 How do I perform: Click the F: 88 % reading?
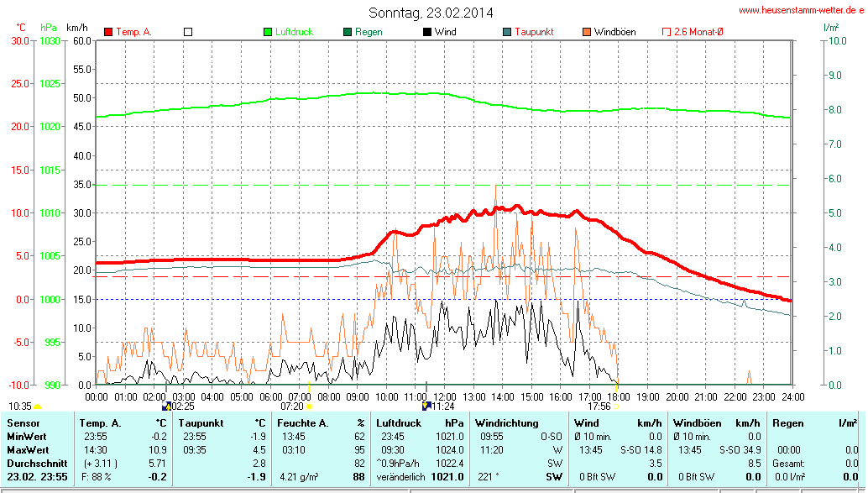pos(97,476)
